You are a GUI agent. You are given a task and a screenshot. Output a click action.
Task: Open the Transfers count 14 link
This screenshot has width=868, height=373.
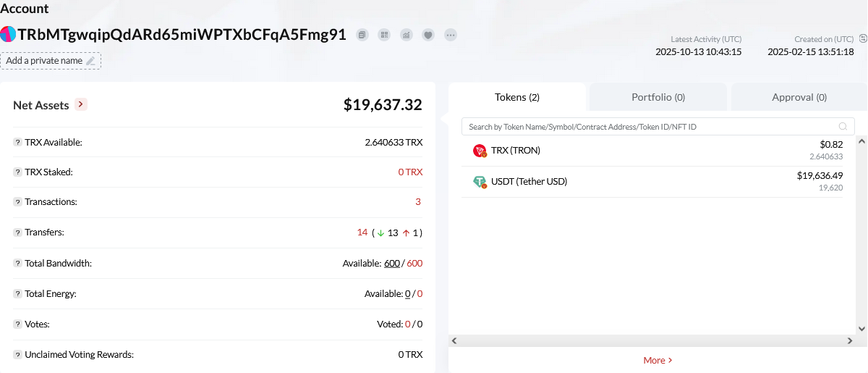[362, 232]
